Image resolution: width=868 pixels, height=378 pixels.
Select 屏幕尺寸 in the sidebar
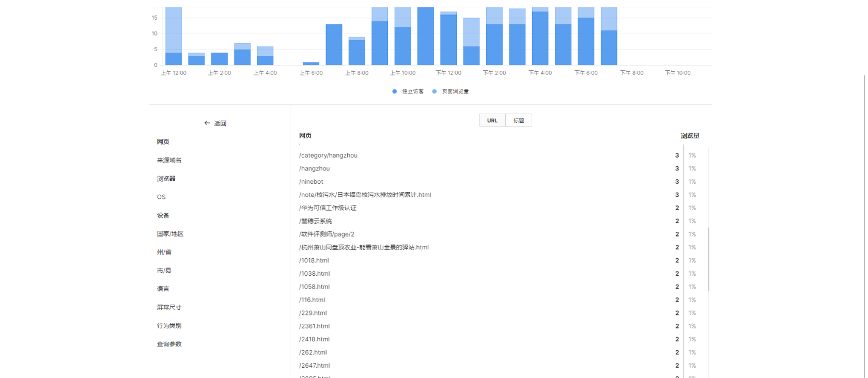[x=169, y=307]
